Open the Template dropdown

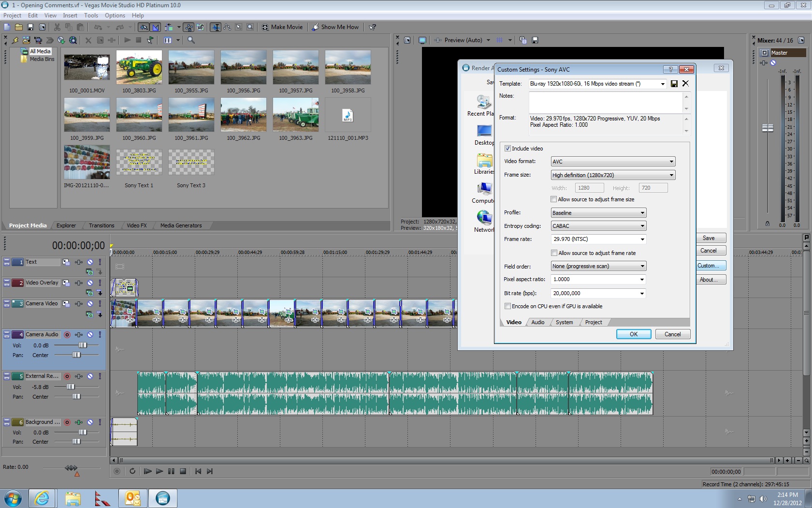[663, 84]
